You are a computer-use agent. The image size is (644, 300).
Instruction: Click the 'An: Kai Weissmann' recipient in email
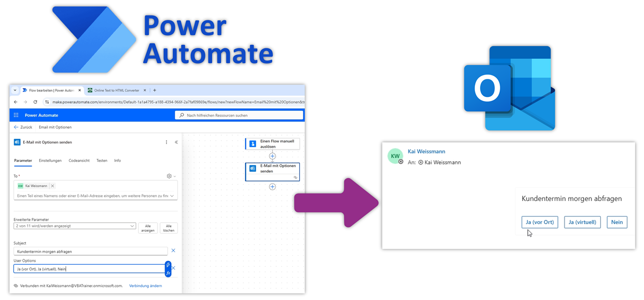[434, 162]
